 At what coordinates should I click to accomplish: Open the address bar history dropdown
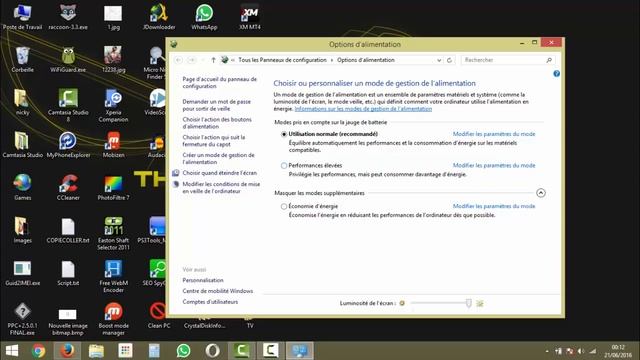[439, 60]
